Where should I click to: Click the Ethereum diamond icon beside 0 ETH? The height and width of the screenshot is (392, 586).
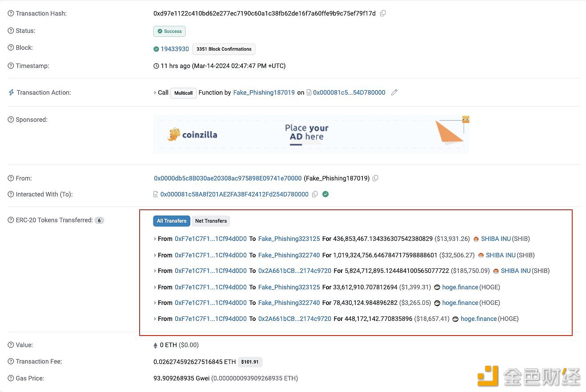[156, 345]
